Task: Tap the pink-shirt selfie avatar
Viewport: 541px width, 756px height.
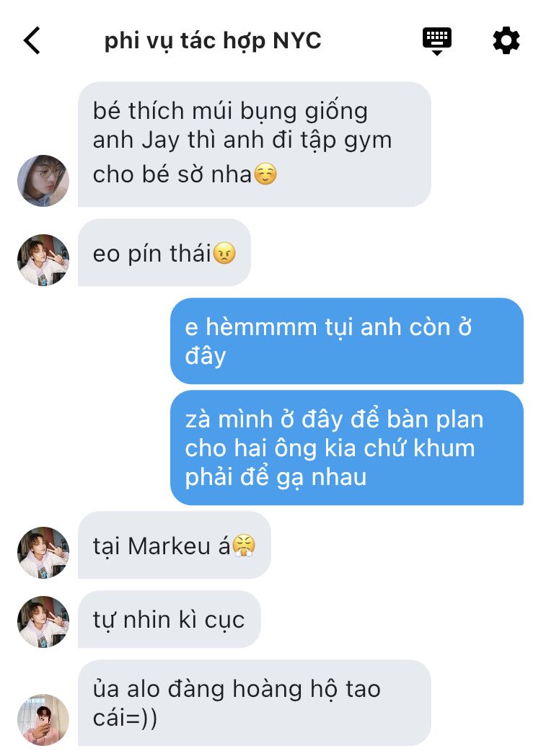Action: click(x=43, y=720)
